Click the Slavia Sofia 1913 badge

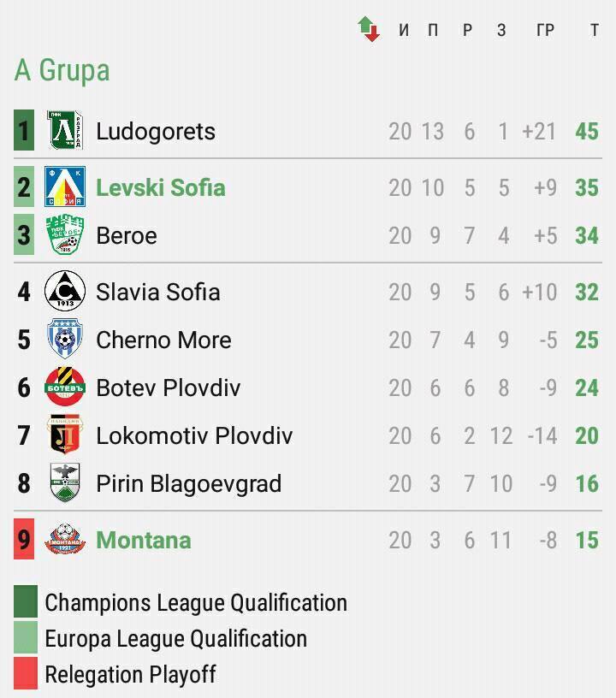[65, 291]
